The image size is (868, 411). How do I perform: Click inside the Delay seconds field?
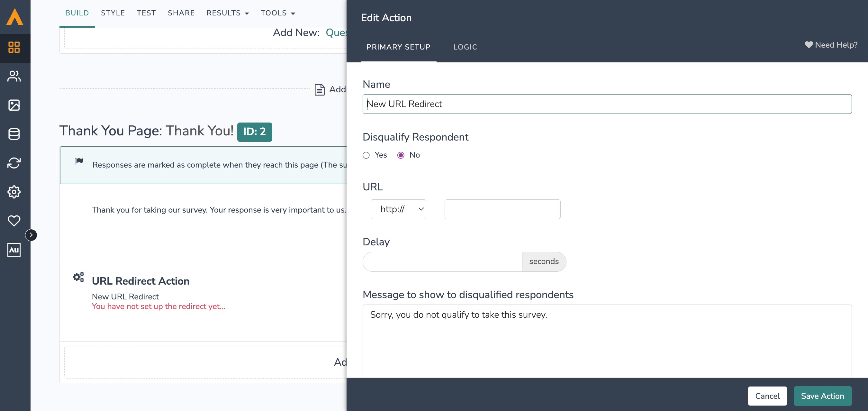click(442, 261)
